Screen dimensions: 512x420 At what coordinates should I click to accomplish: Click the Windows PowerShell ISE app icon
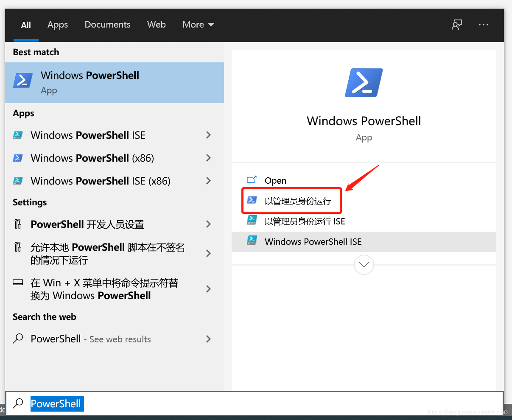point(18,135)
